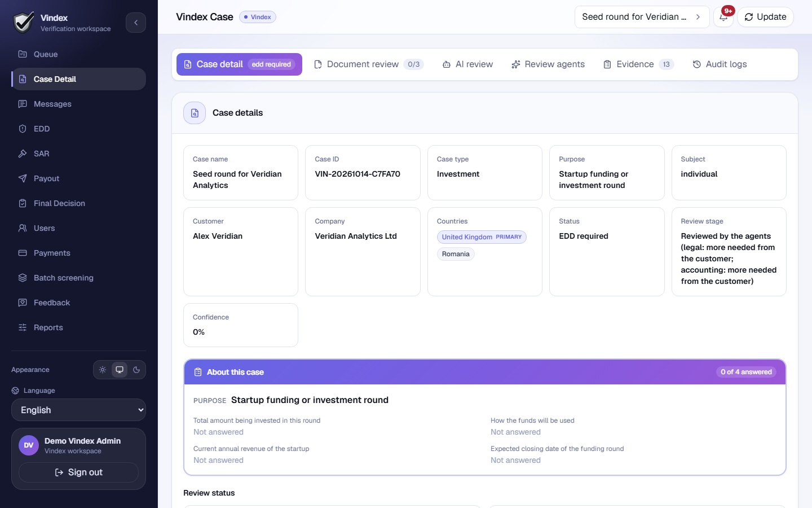The height and width of the screenshot is (508, 812).
Task: Click the Case details document icon
Action: 195,113
